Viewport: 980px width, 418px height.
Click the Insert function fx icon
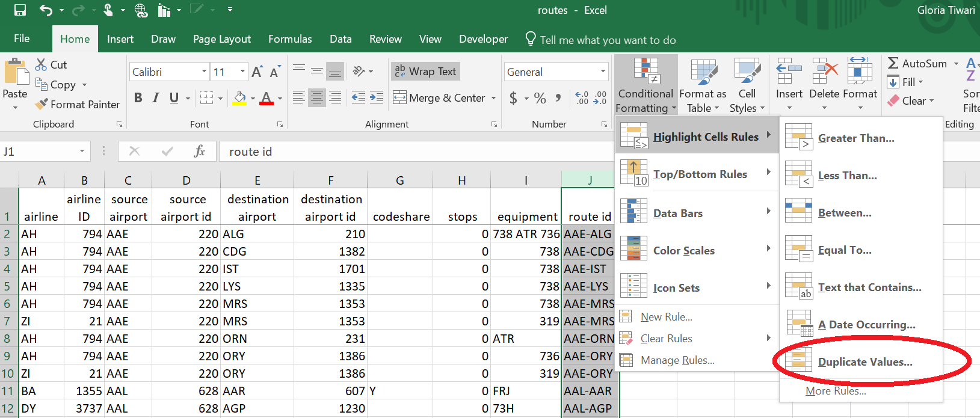[199, 152]
